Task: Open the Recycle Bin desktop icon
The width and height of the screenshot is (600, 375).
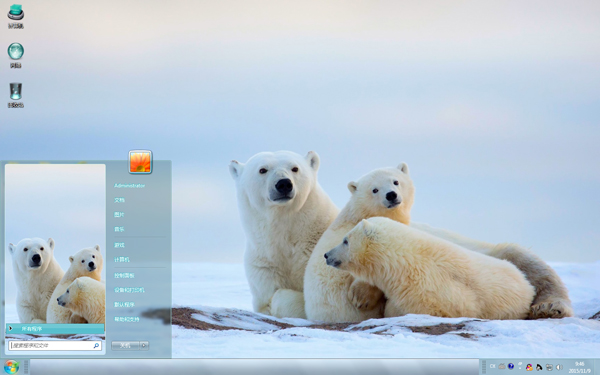Action: [16, 95]
